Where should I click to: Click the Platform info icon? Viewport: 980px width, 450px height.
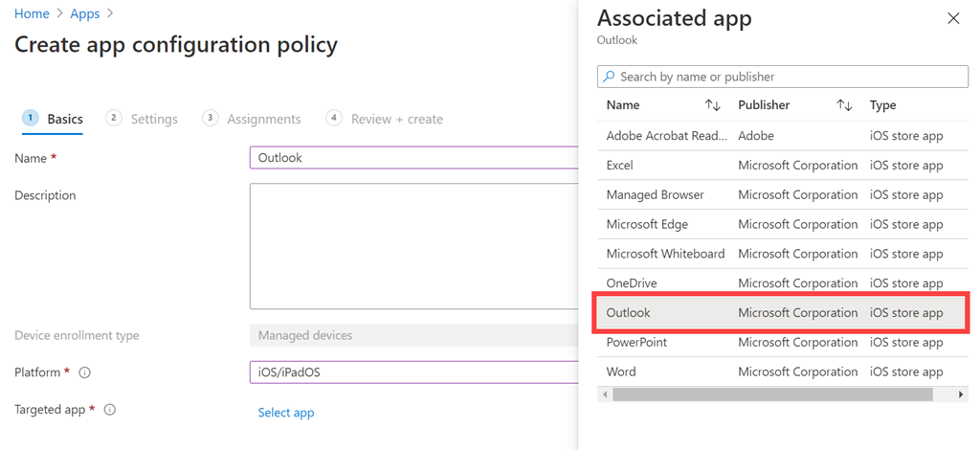(x=84, y=372)
